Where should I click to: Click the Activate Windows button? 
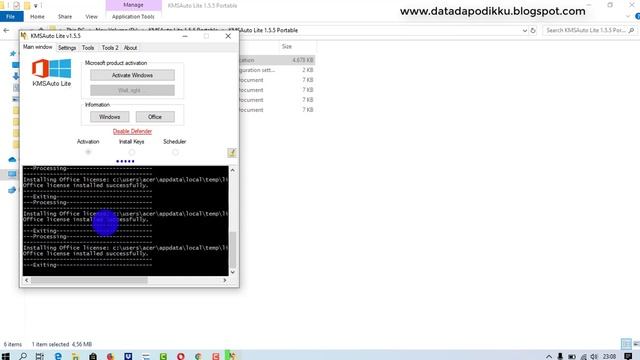click(132, 75)
